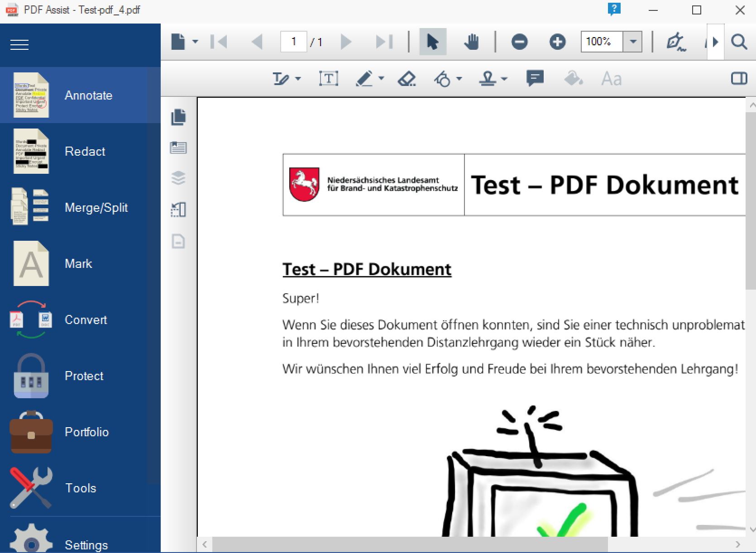756x553 pixels.
Task: Jump to the last page
Action: point(384,42)
